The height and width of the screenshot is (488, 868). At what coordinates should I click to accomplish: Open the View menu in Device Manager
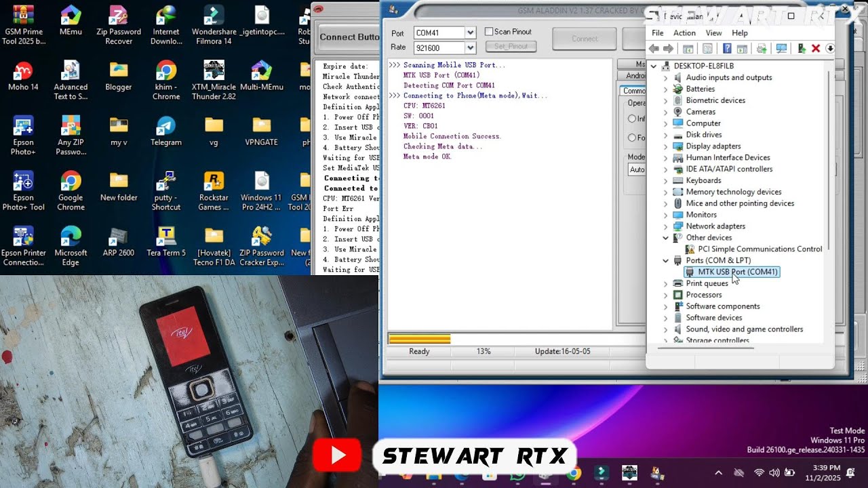[x=714, y=33]
